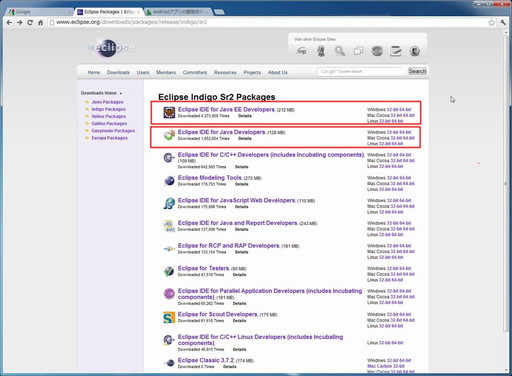Image resolution: width=512 pixels, height=376 pixels.
Task: Click the Search button
Action: click(x=417, y=71)
